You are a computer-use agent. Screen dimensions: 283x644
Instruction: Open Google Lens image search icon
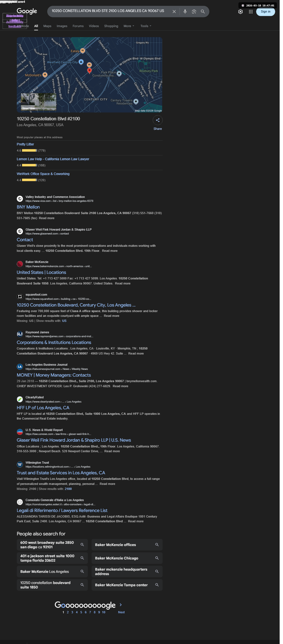coord(194,11)
